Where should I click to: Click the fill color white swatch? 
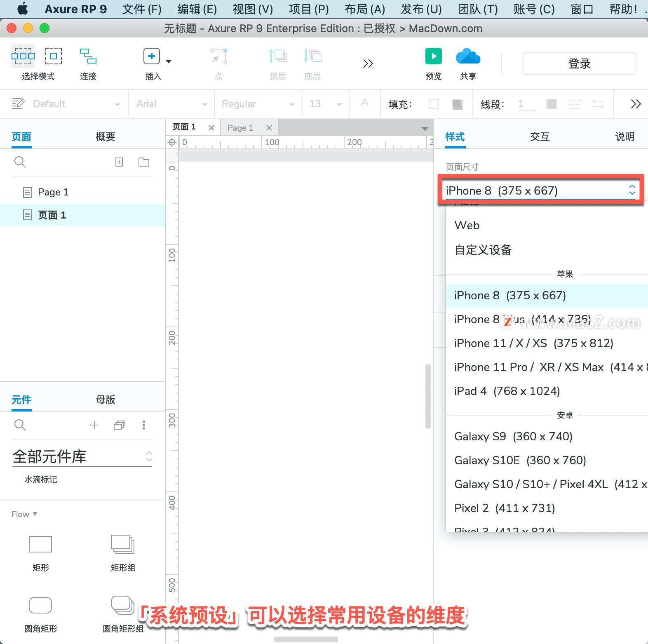point(434,104)
